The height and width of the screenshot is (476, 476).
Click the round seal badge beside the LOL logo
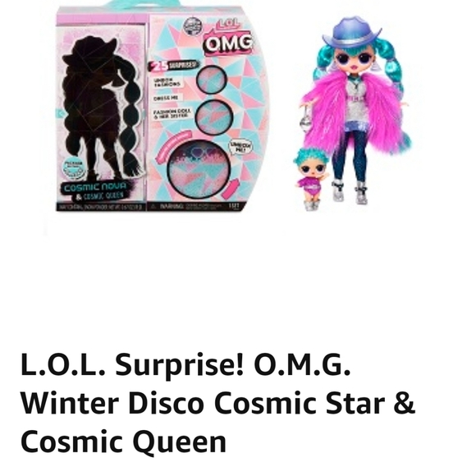pyautogui.click(x=192, y=25)
